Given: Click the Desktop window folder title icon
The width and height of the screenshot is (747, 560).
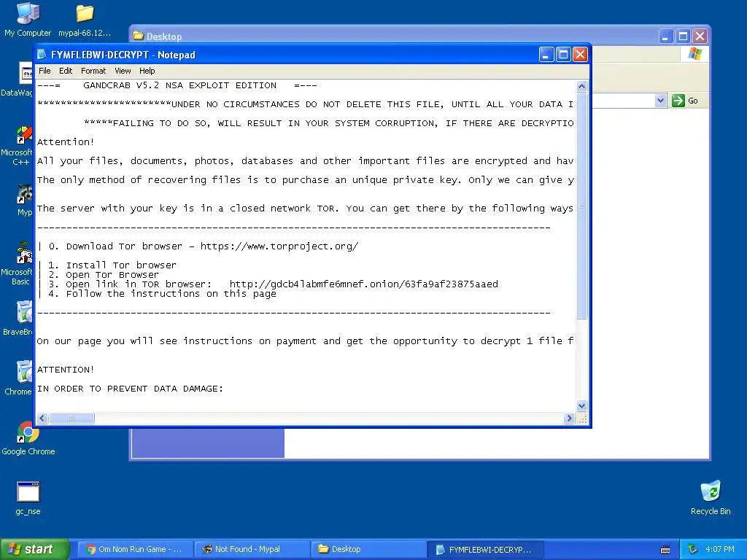Looking at the screenshot, I should click(138, 36).
